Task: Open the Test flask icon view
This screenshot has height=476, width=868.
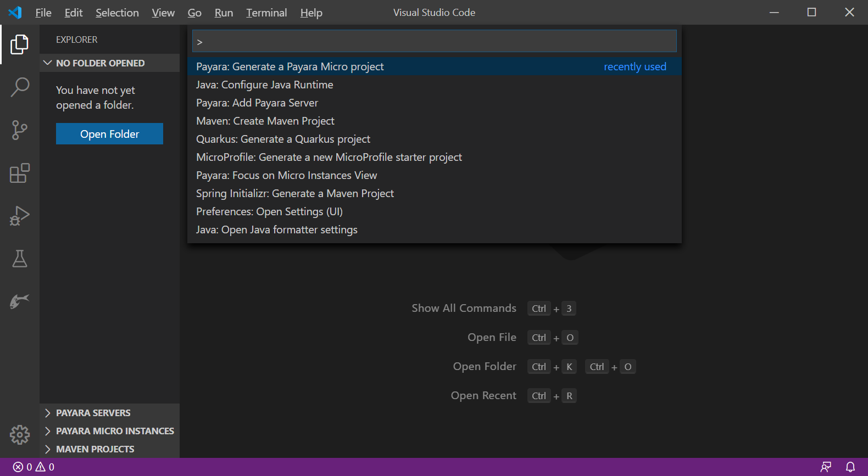Action: click(x=20, y=259)
